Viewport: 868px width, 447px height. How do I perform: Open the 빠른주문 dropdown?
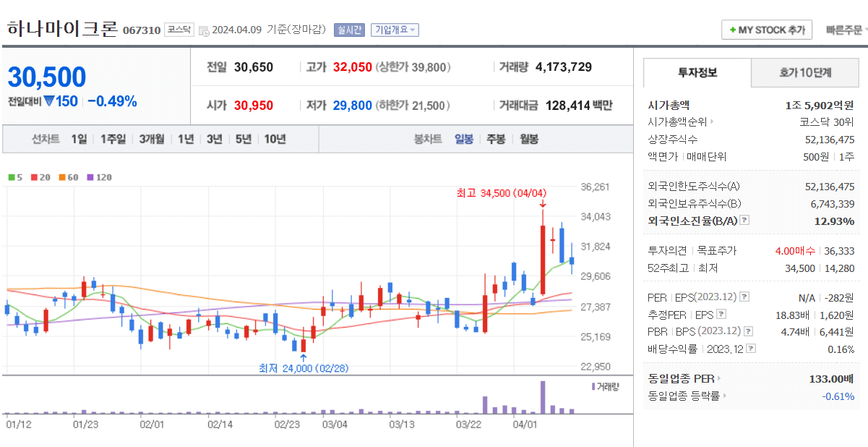coord(846,30)
